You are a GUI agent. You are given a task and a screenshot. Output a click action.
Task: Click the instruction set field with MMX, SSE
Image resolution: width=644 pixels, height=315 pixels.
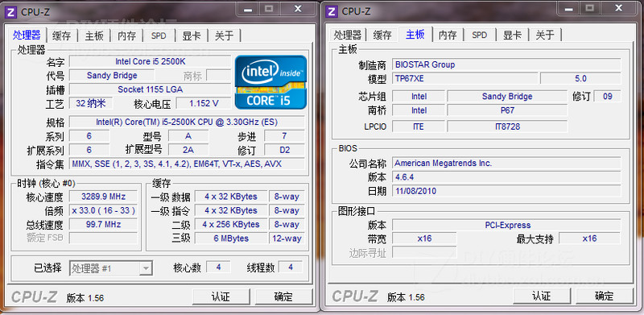pos(187,164)
